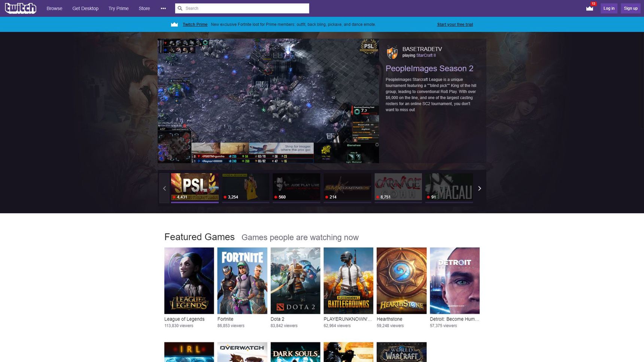Click '113,830 viewers' text
Image resolution: width=644 pixels, height=362 pixels.
[179, 326]
